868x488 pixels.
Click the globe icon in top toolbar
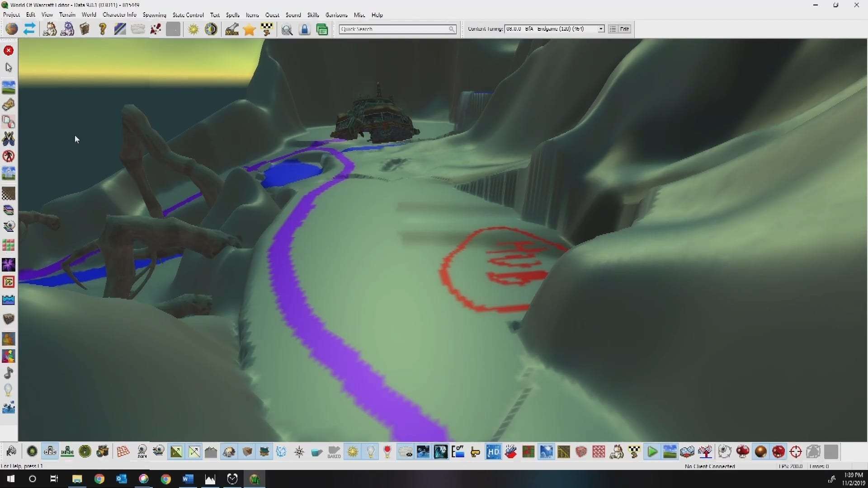(12, 29)
